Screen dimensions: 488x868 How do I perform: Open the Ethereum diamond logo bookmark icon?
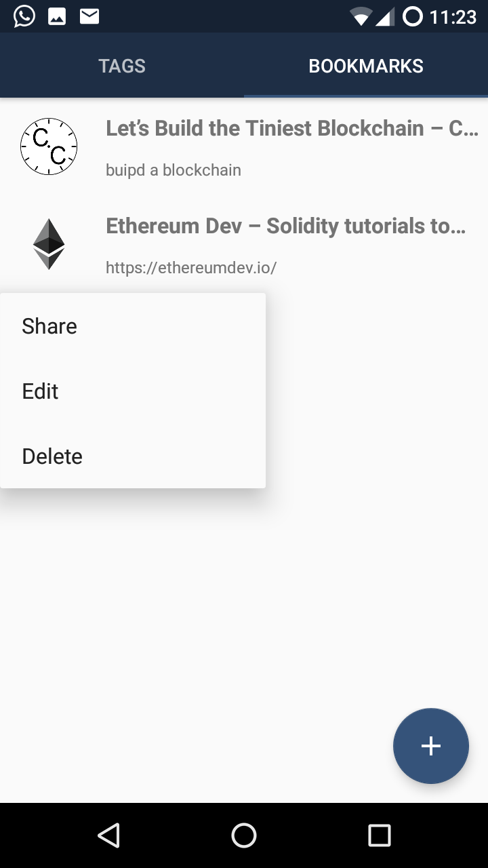[49, 244]
